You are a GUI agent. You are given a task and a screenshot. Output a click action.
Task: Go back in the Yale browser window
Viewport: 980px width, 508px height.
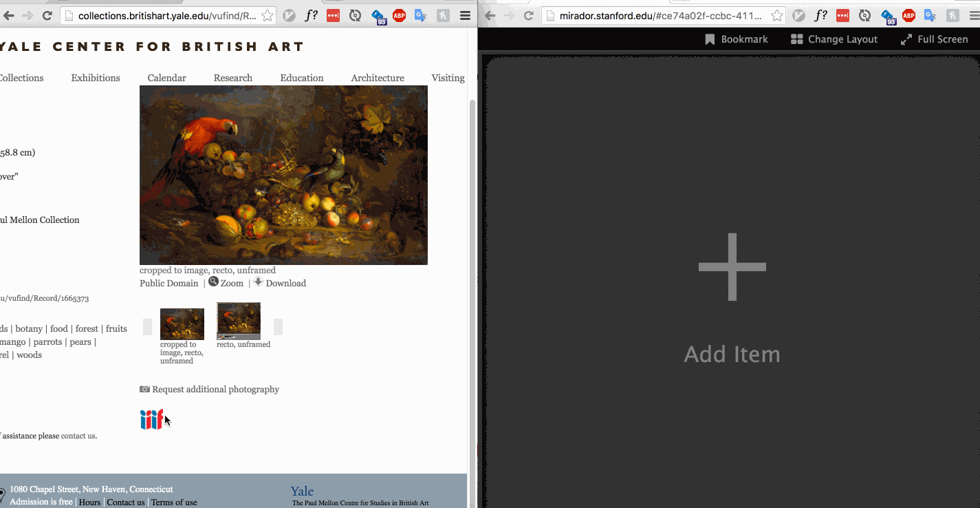pos(9,15)
